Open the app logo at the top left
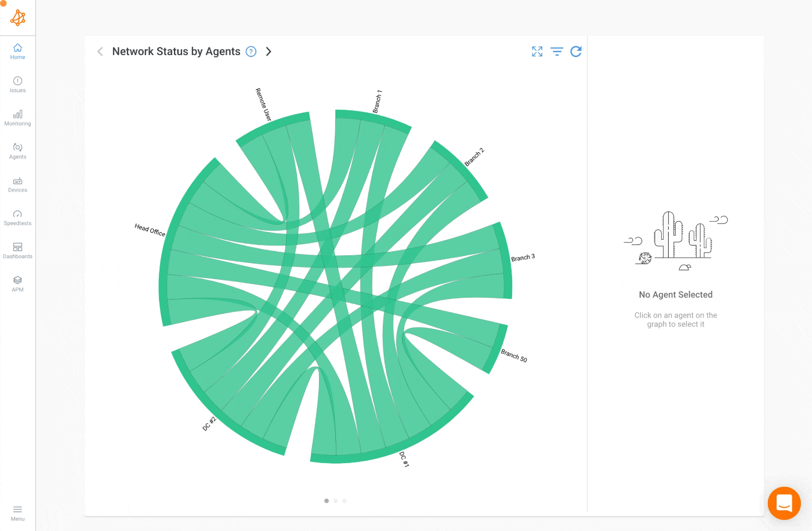This screenshot has height=531, width=812. click(x=17, y=17)
